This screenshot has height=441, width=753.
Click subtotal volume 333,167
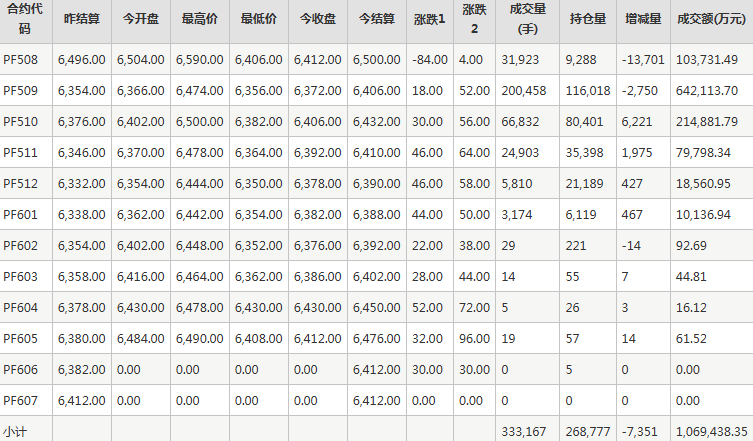tap(524, 431)
